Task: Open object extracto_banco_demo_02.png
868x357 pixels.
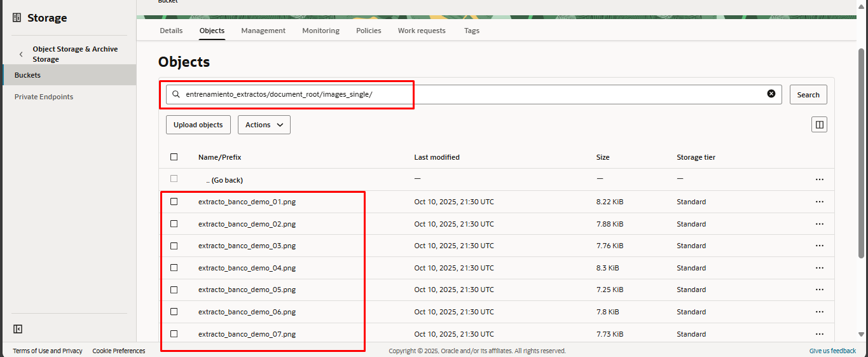Action: 247,224
